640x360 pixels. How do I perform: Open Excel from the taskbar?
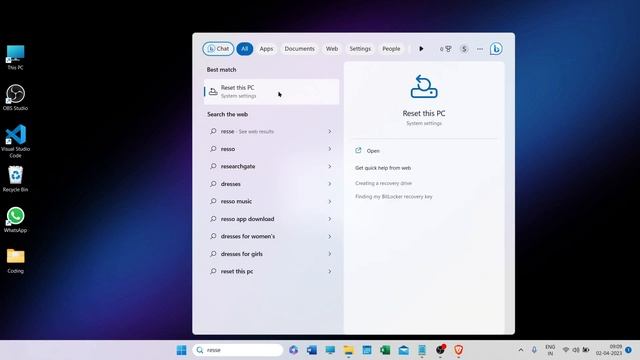[385, 350]
